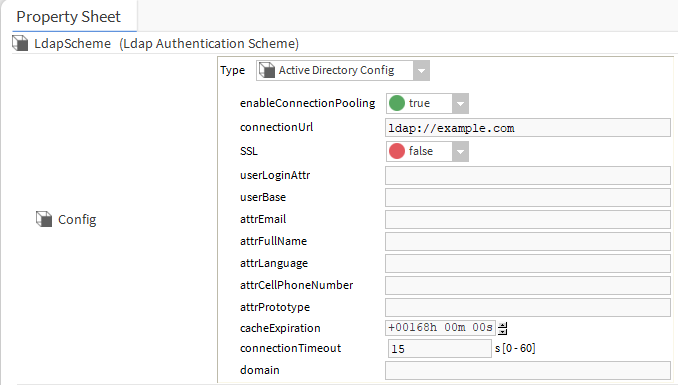Select the SSL label
Screen dimensions: 680x385
248,151
